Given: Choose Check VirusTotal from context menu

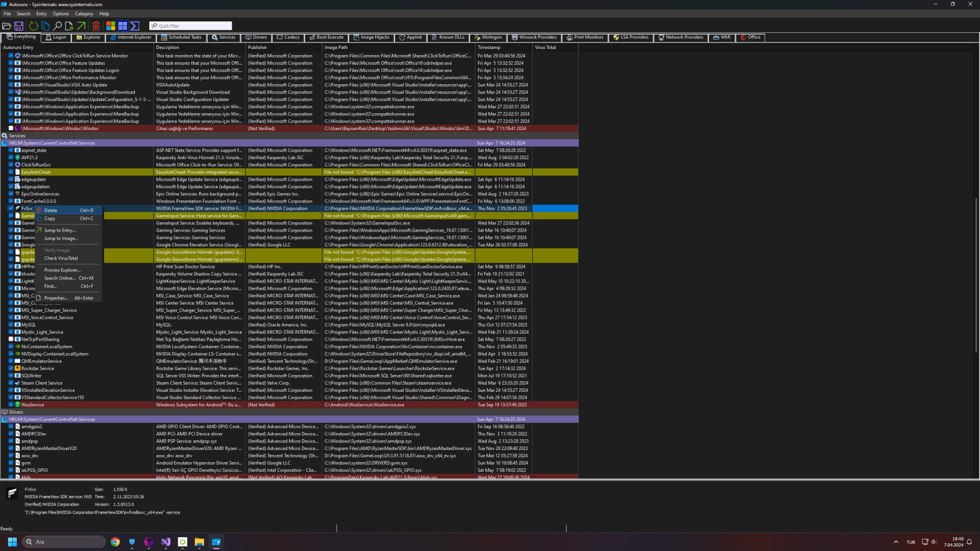Looking at the screenshot, I should (x=61, y=258).
